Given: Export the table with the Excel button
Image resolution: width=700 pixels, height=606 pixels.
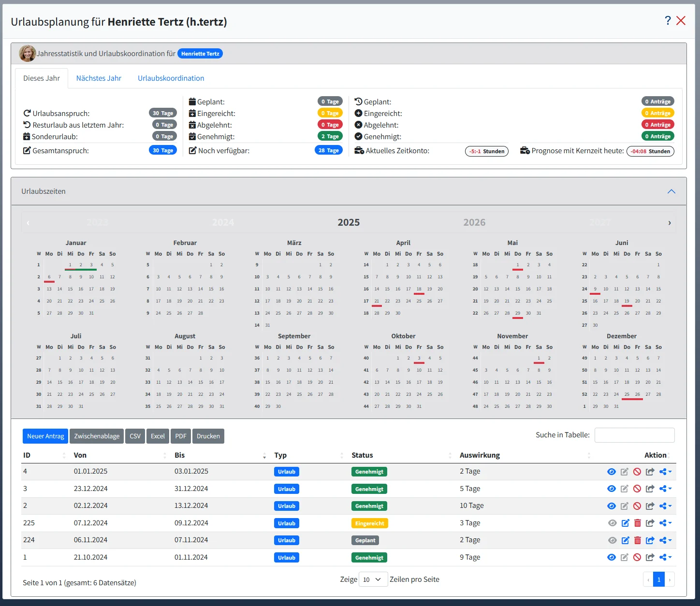Looking at the screenshot, I should pyautogui.click(x=158, y=436).
